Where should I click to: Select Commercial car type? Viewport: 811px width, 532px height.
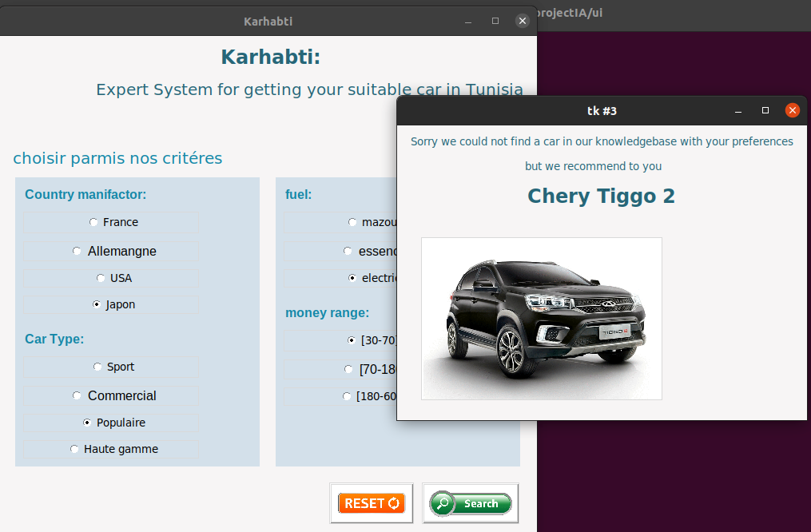tap(111, 396)
